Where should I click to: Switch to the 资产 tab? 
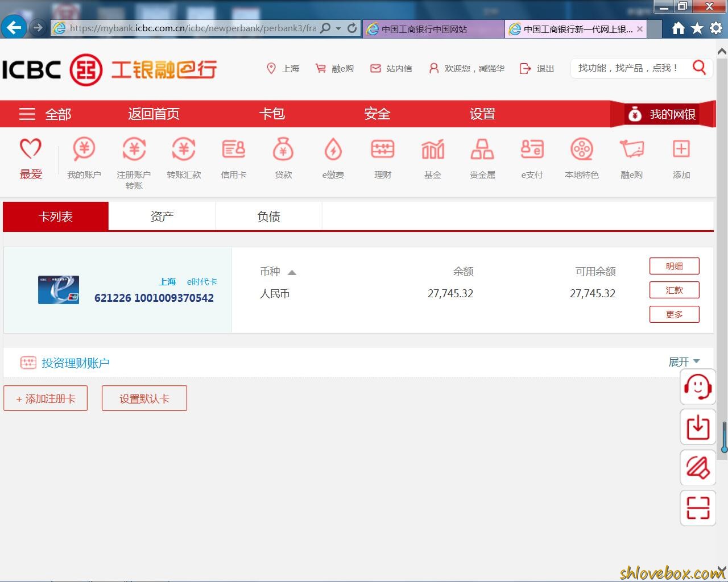[x=162, y=217]
